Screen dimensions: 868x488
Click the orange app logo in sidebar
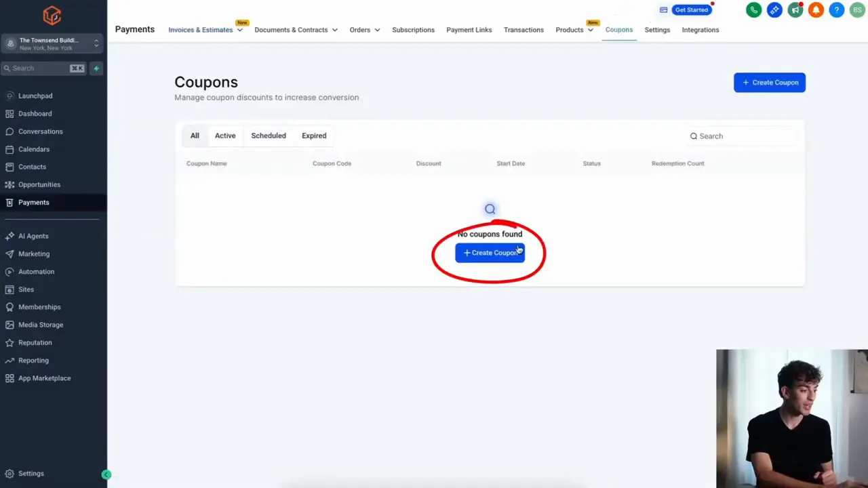pyautogui.click(x=52, y=15)
